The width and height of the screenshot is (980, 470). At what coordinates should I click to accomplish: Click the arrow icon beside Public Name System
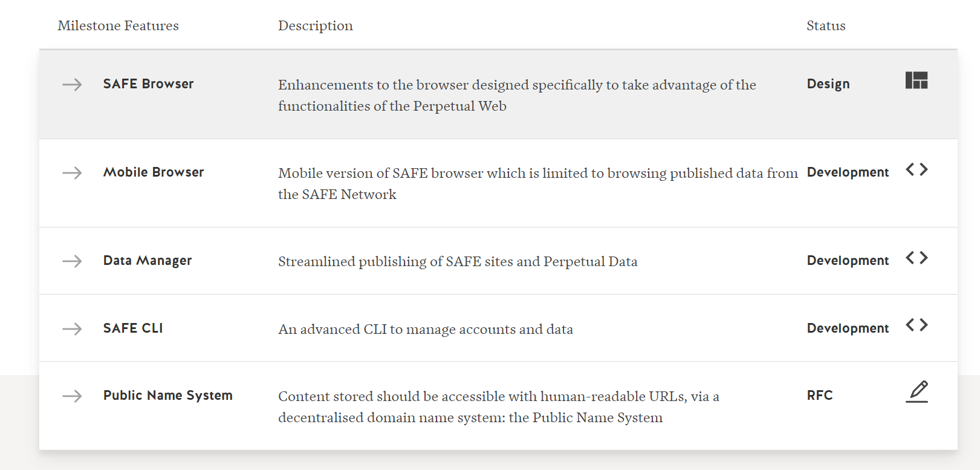(72, 396)
